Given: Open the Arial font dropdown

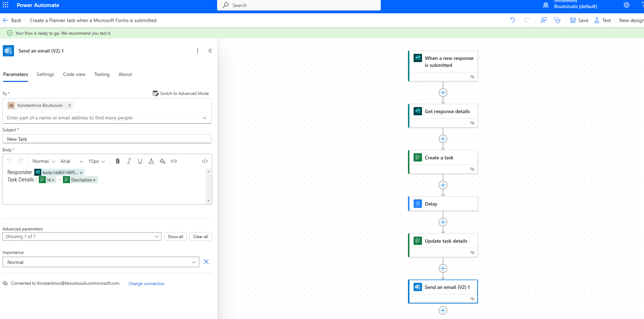Looking at the screenshot, I should (x=72, y=161).
